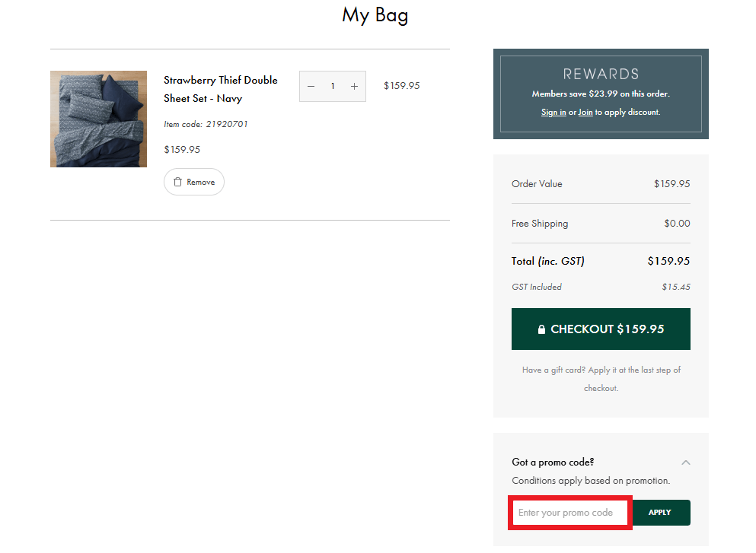Click the Total (inc. GST) amount
Screen dimensions: 756x553
668,261
